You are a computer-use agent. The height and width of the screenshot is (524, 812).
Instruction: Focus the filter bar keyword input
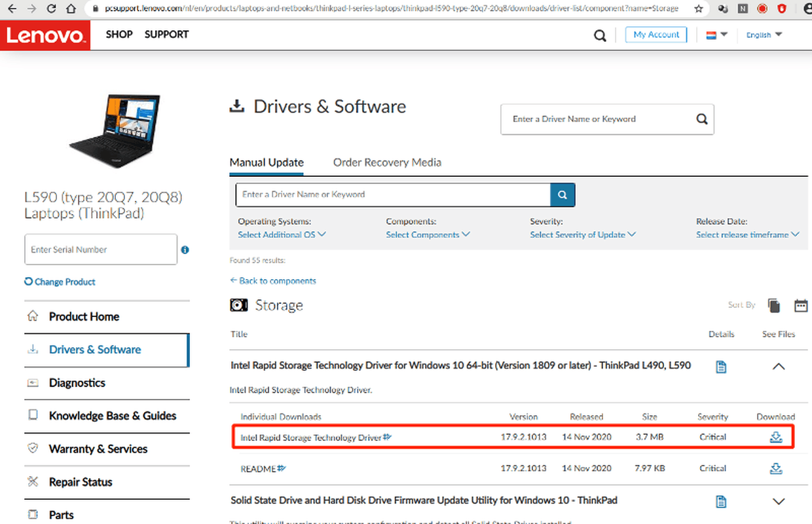393,195
